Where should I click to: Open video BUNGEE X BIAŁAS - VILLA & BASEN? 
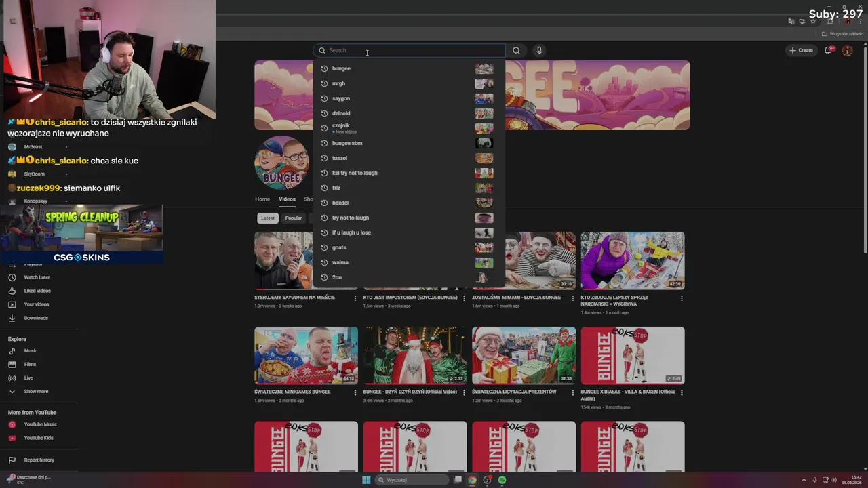[633, 355]
